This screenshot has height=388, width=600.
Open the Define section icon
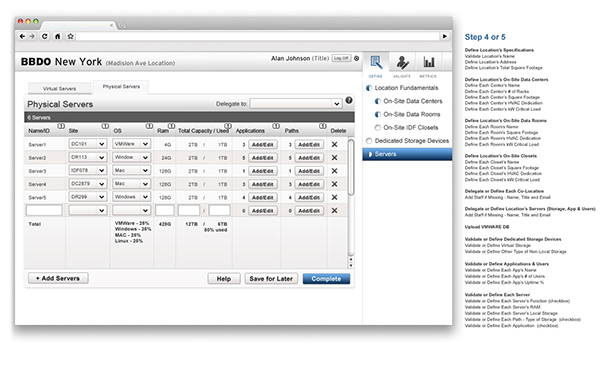point(376,62)
